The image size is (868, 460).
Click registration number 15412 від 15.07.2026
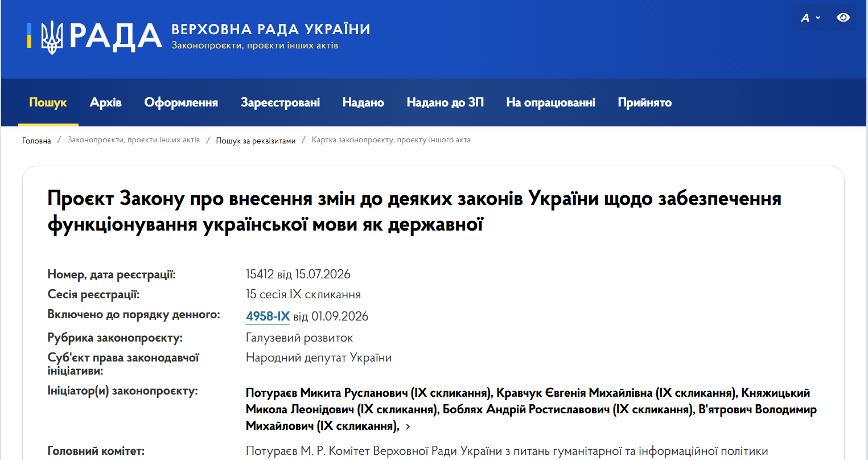point(298,274)
